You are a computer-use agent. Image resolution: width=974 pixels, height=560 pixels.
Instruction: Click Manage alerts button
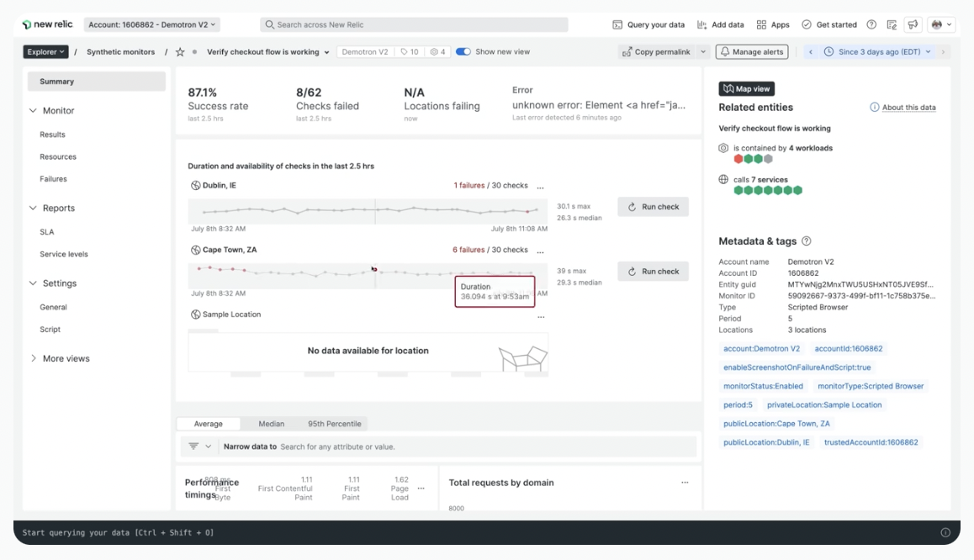pos(752,52)
